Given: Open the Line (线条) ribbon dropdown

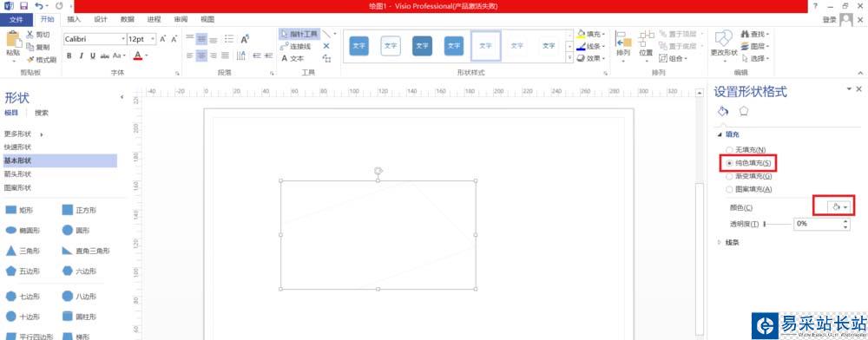Looking at the screenshot, I should click(x=591, y=46).
